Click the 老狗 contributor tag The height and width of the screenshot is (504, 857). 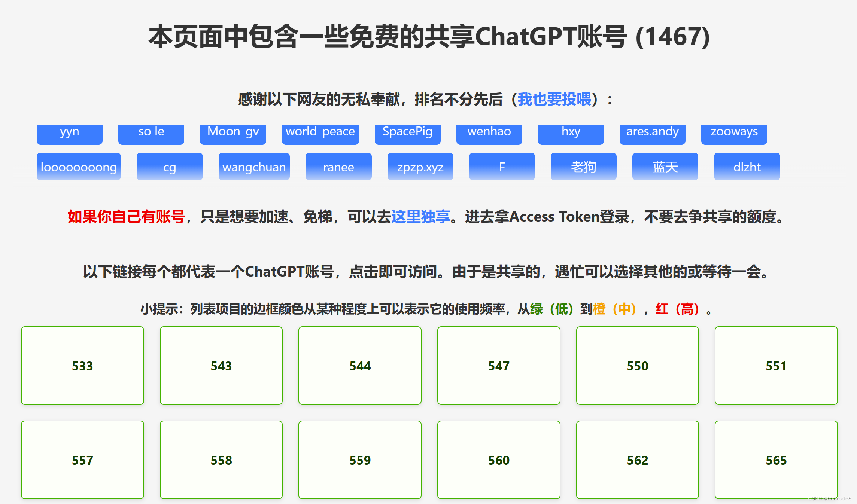coord(583,167)
